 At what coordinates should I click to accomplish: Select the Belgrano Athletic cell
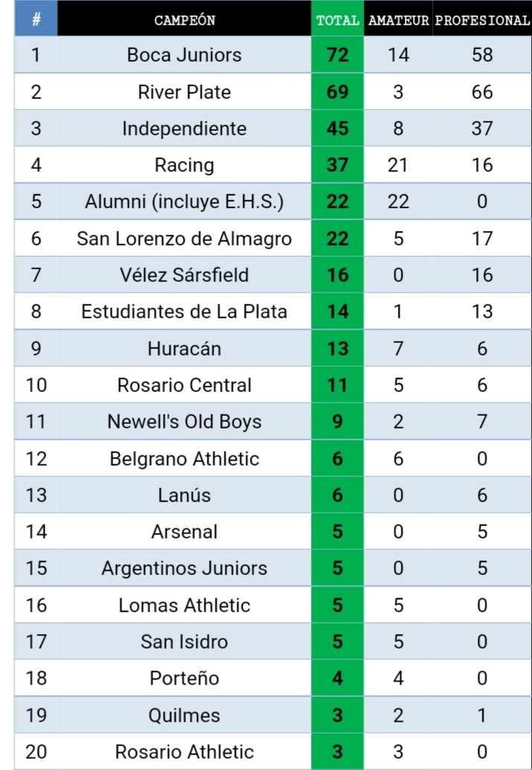[185, 458]
